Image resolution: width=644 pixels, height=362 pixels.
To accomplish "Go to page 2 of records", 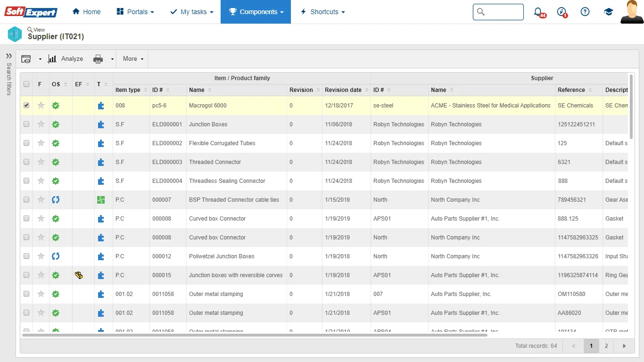I will [606, 346].
